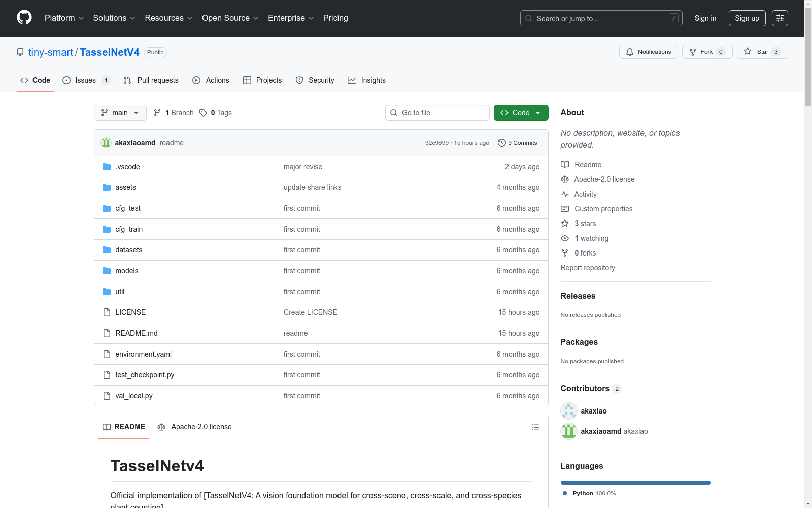Click the LICENSE file icon
This screenshot has width=812, height=508.
107,312
